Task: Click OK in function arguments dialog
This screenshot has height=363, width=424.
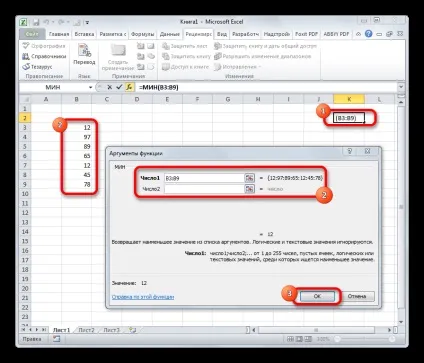Action: pos(317,296)
